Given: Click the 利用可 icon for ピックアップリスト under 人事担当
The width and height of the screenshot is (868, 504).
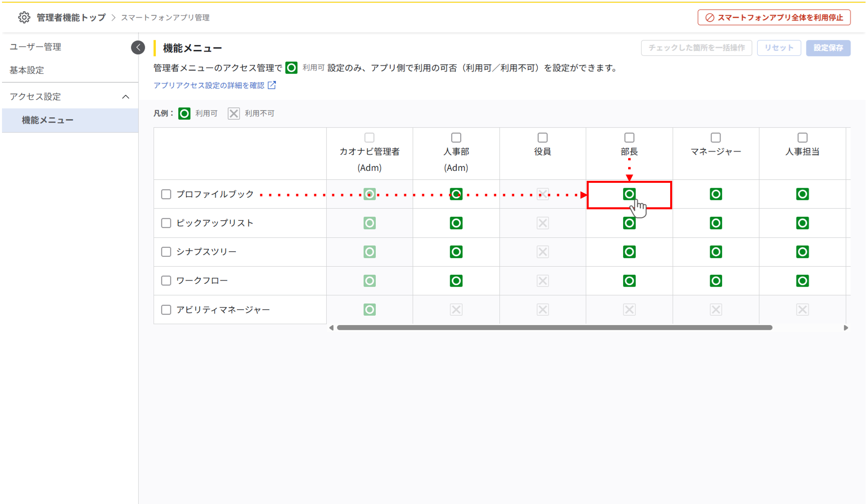Looking at the screenshot, I should point(803,223).
